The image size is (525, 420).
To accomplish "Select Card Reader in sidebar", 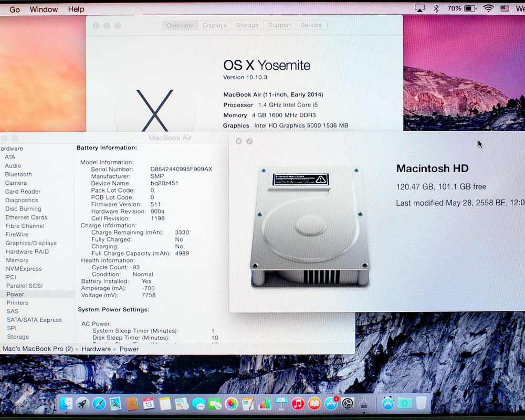I will (23, 192).
